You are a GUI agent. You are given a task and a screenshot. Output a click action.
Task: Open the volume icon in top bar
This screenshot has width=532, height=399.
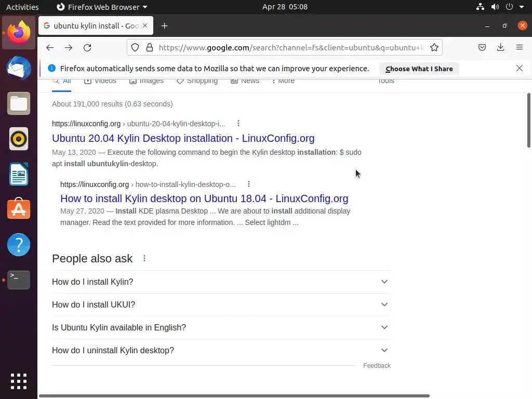pos(495,7)
